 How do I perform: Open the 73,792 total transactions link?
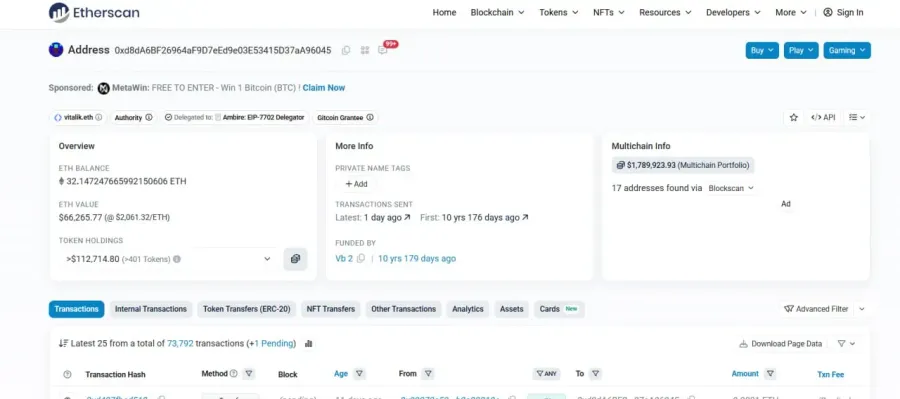[180, 344]
